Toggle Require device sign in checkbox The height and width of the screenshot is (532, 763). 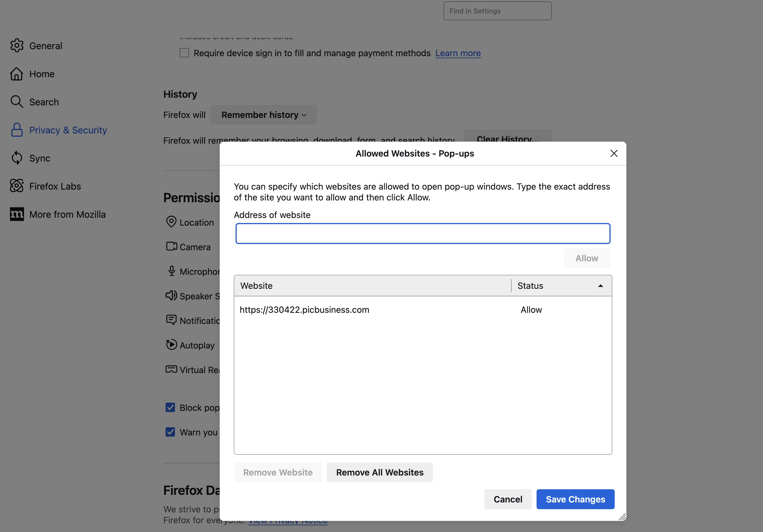coord(184,53)
